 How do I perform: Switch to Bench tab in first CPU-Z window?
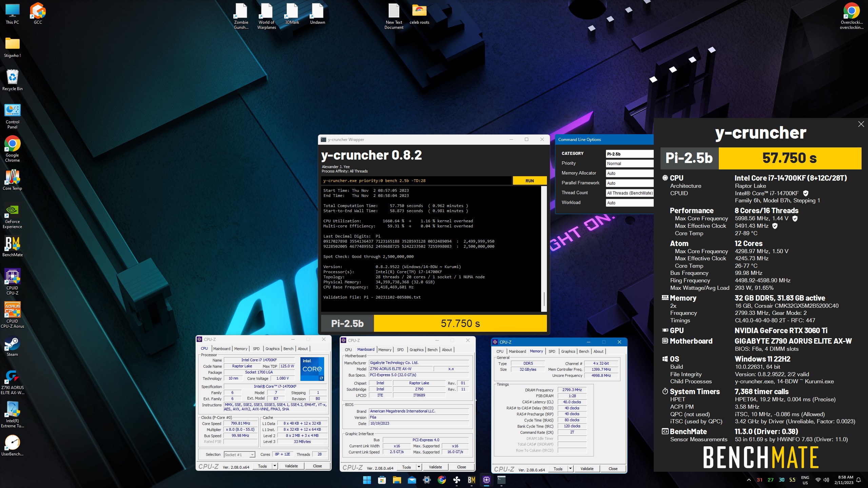(288, 349)
